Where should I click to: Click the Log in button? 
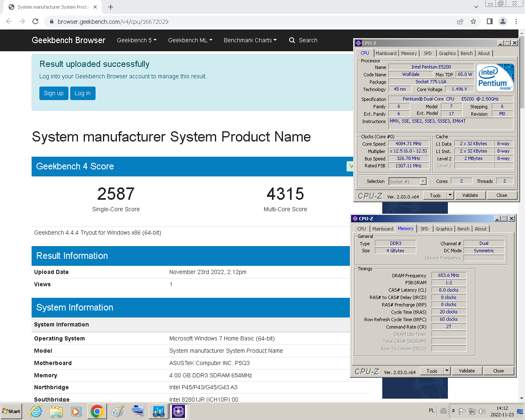coord(82,93)
